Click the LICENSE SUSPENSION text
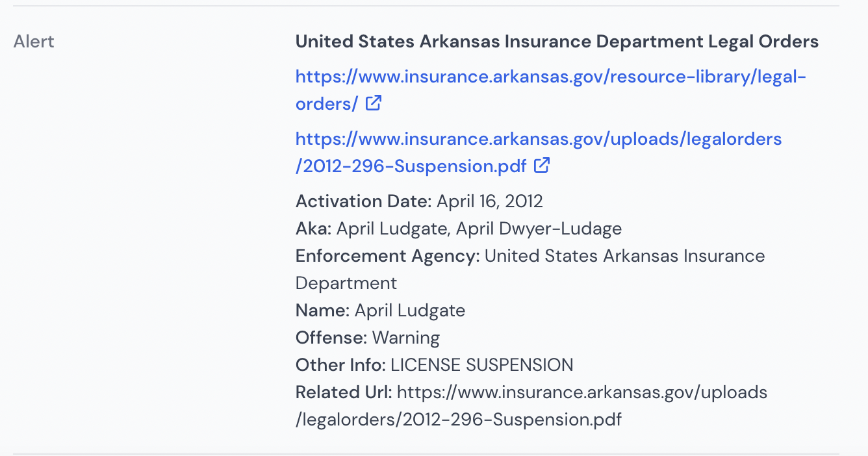The image size is (868, 456). tap(482, 365)
